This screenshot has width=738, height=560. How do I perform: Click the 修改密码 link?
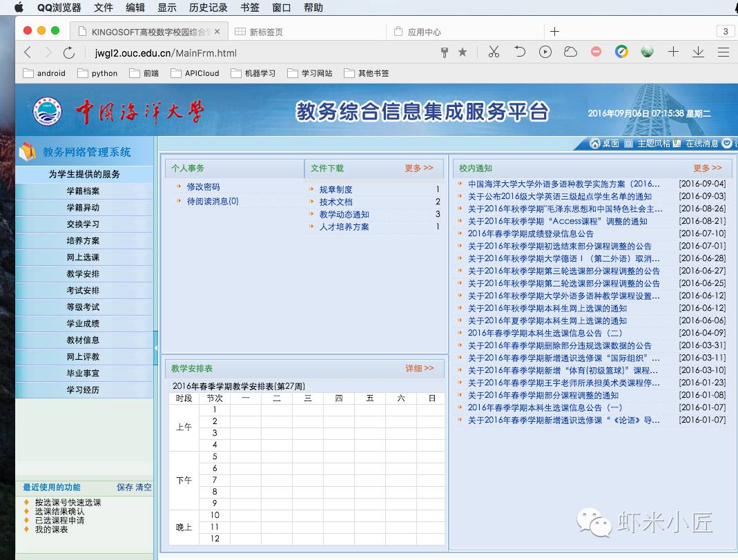tap(203, 187)
